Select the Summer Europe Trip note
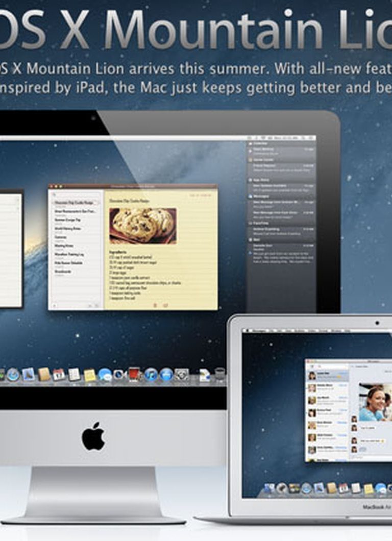392x541 pixels. click(76, 220)
